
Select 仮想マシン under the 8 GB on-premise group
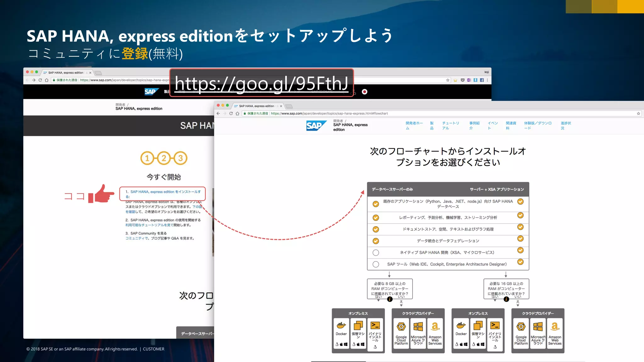pyautogui.click(x=358, y=334)
